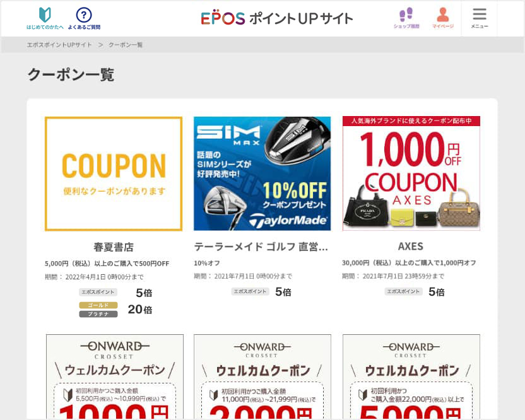The height and width of the screenshot is (420, 525).
Task: Click the ゴールド badge under 春夏書店
Action: click(98, 305)
